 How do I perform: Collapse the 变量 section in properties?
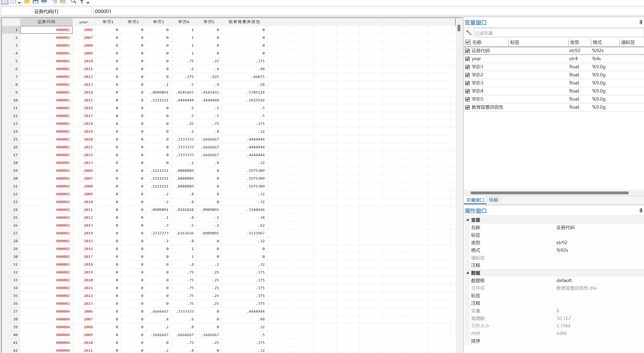pyautogui.click(x=467, y=220)
